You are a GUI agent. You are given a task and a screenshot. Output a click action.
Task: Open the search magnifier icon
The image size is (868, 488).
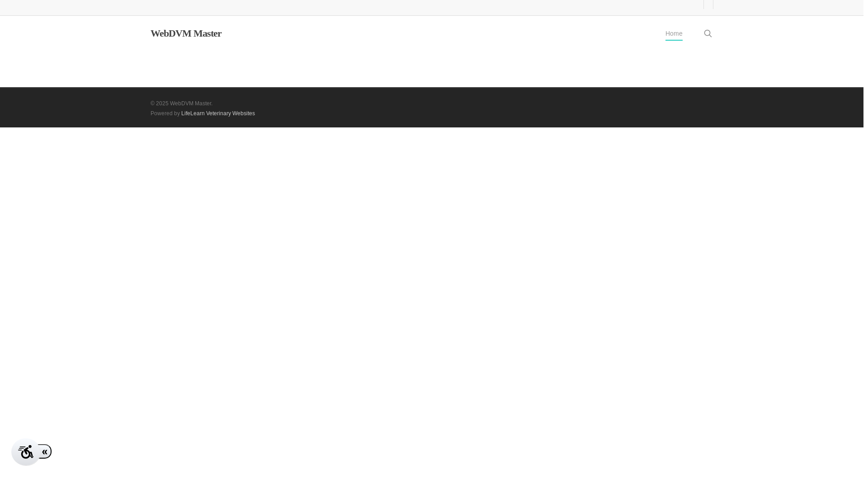(x=708, y=33)
